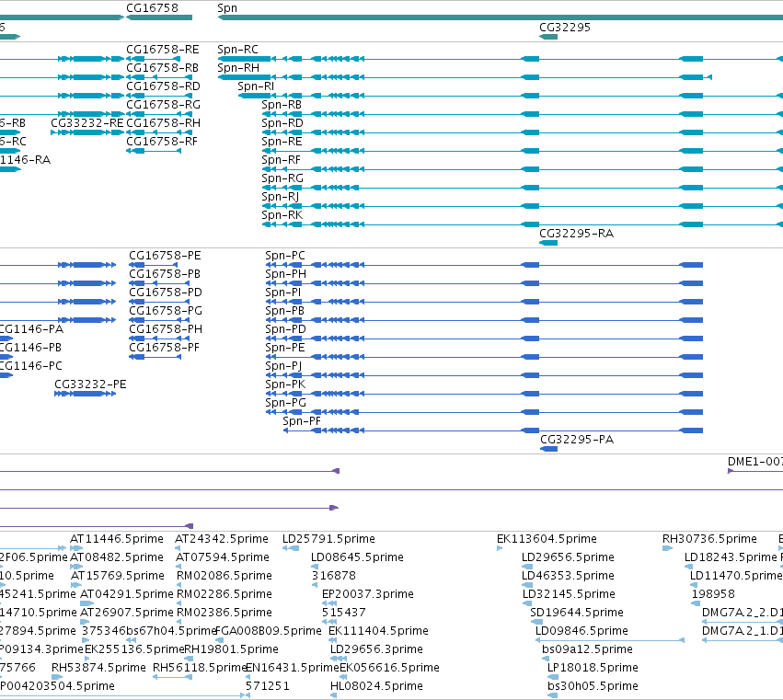Select EST RH30736.5prime
Screen dimensions: 783x700
point(709,539)
